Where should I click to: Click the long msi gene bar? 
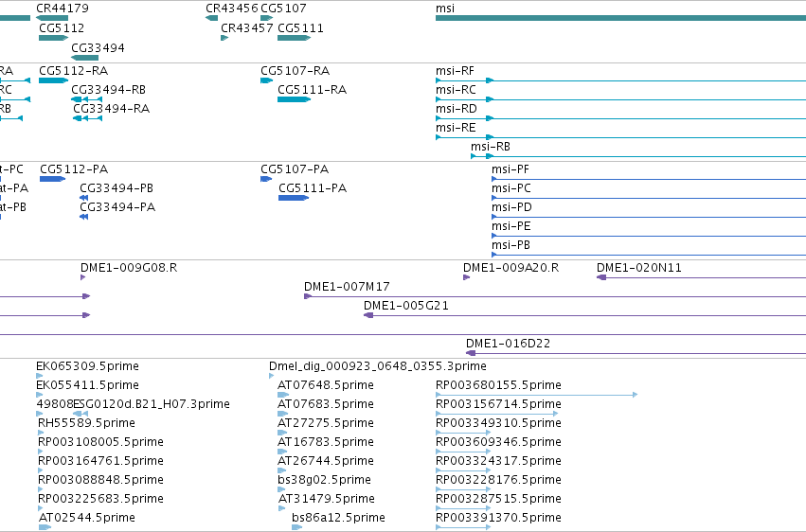click(620, 18)
